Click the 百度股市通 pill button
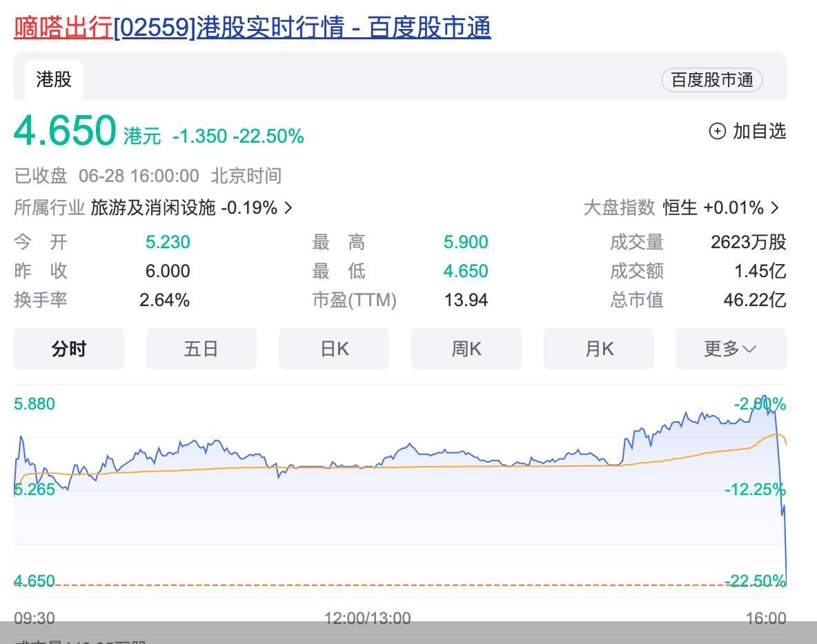This screenshot has width=817, height=644. point(711,80)
